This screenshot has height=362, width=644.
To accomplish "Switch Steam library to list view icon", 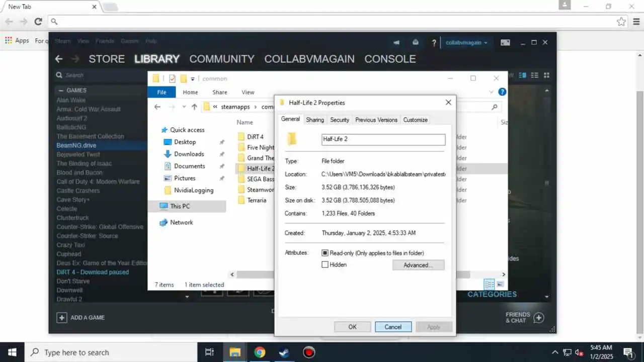I will click(x=535, y=75).
